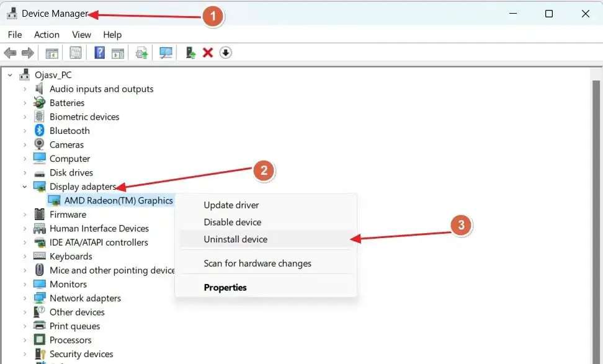Open the Help menu

112,35
